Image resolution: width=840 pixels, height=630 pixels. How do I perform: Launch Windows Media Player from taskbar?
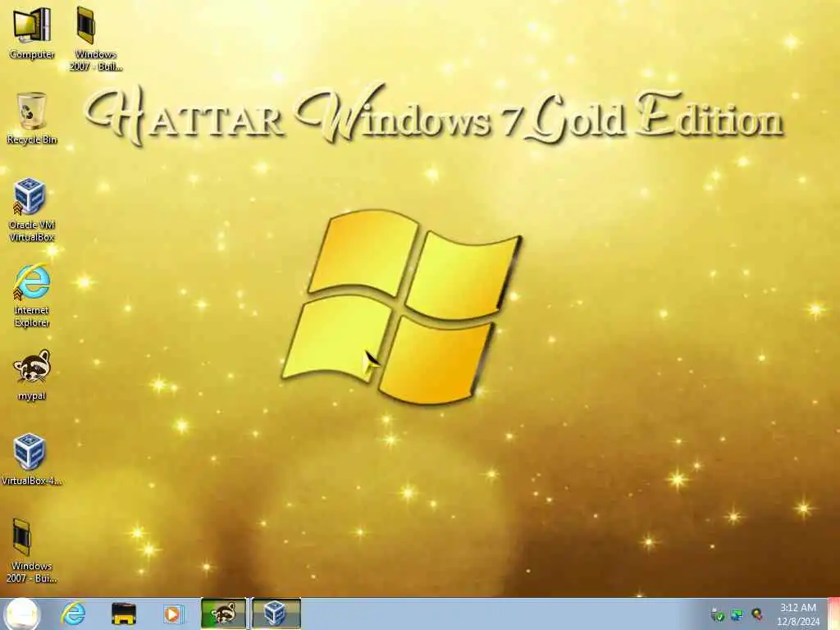click(x=173, y=614)
